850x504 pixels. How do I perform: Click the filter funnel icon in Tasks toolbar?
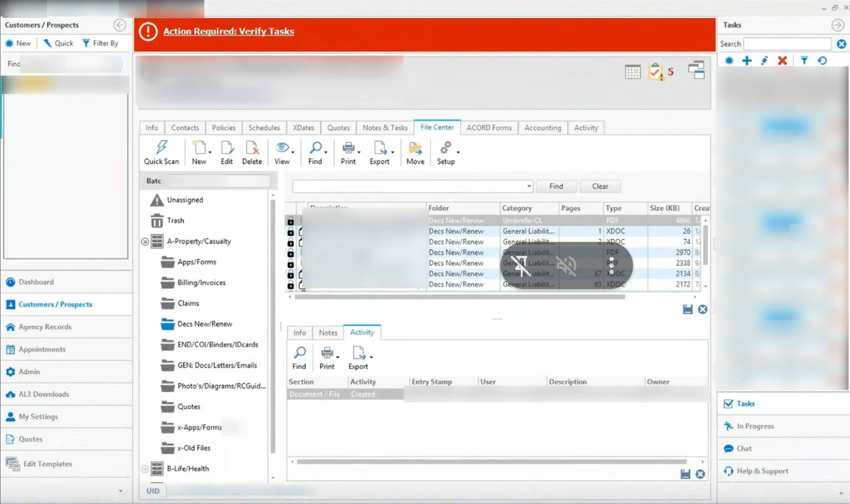(804, 61)
